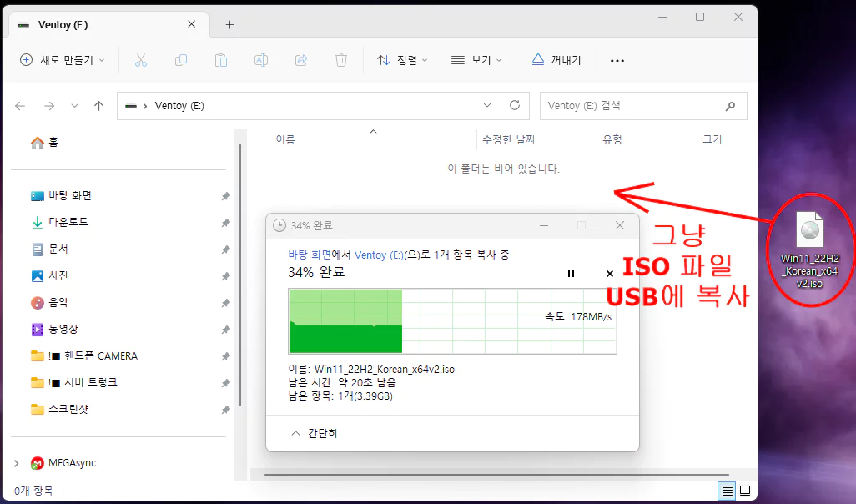Image resolution: width=856 pixels, height=504 pixels.
Task: Click the pin icon next to 사진
Action: pos(225,276)
